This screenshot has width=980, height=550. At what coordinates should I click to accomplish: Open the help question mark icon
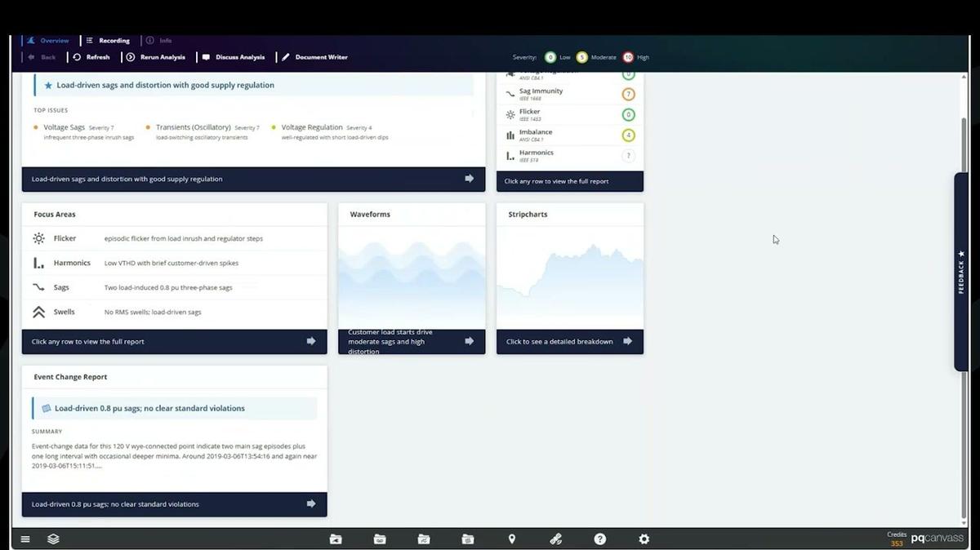(600, 539)
